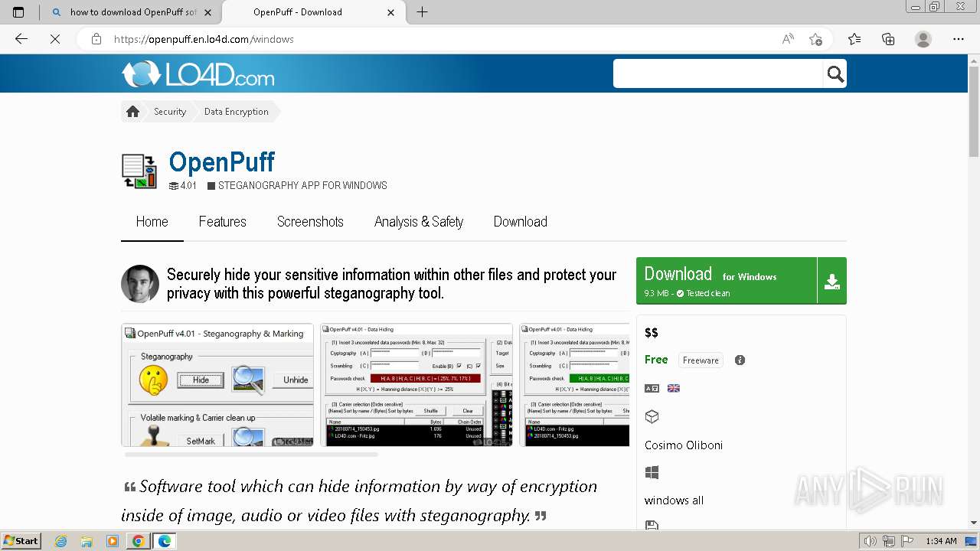Click the download arrow icon on the green button
The image size is (980, 551).
click(832, 282)
